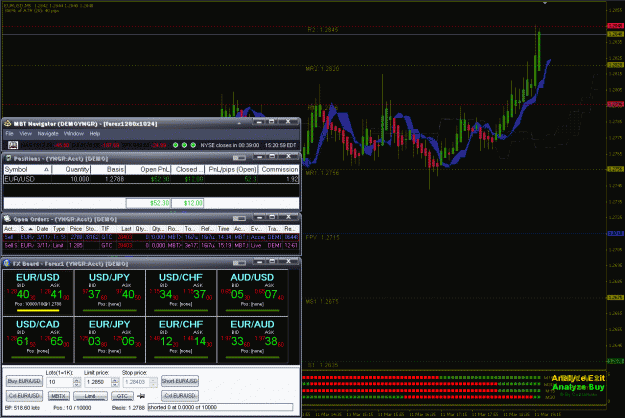
Task: Select the USD/JPY tile on the FX Board
Action: [109, 292]
